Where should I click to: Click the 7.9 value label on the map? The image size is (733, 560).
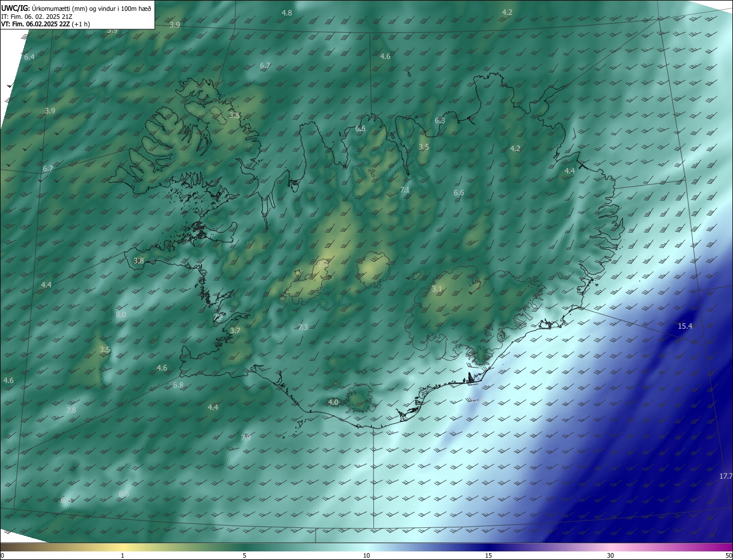(x=246, y=437)
